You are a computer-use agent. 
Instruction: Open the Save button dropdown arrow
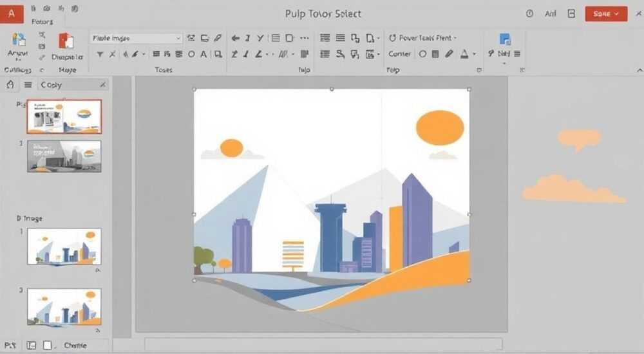pyautogui.click(x=616, y=14)
